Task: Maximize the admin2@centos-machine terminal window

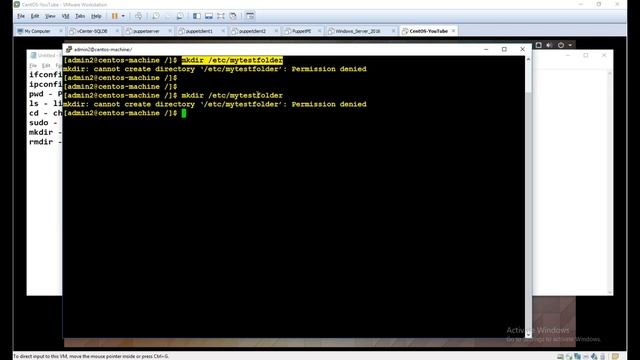Action: click(x=504, y=49)
